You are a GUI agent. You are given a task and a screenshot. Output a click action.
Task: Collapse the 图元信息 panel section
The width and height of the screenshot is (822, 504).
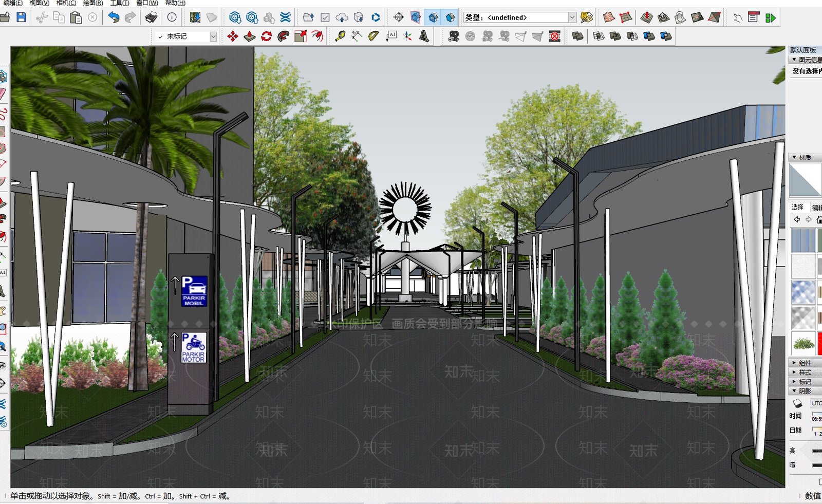[794, 60]
